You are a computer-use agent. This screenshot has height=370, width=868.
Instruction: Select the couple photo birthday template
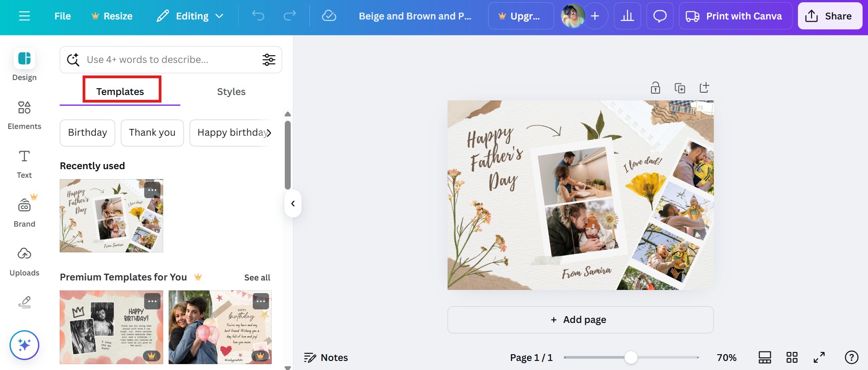click(x=220, y=327)
